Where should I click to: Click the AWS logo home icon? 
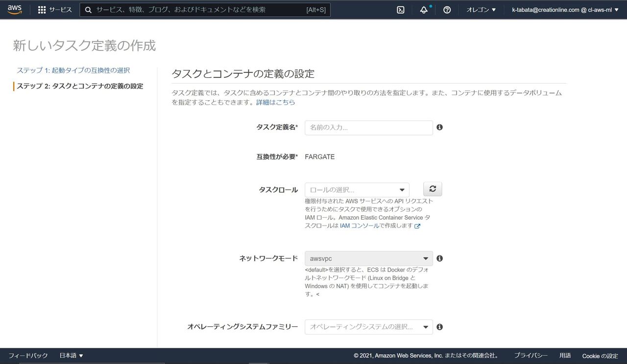click(15, 10)
